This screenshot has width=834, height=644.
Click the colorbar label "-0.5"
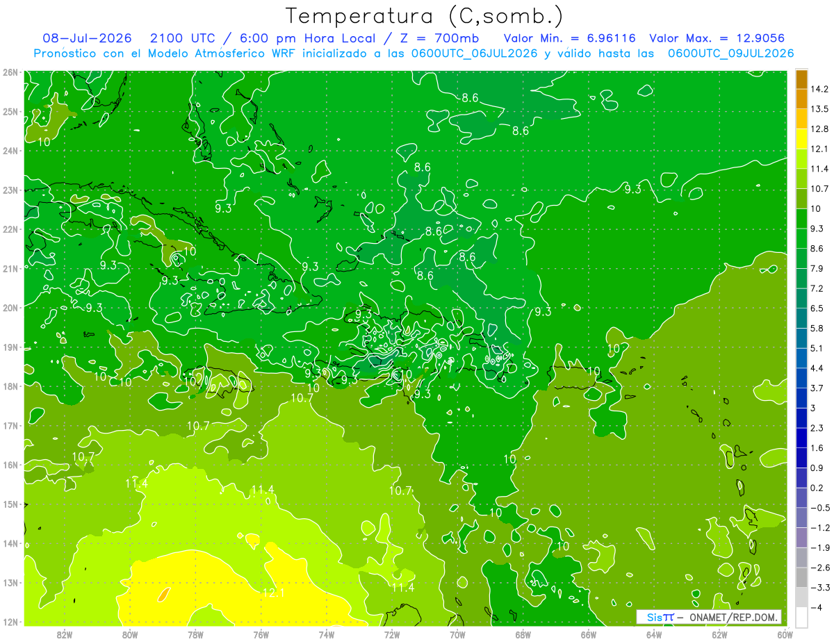pyautogui.click(x=820, y=508)
